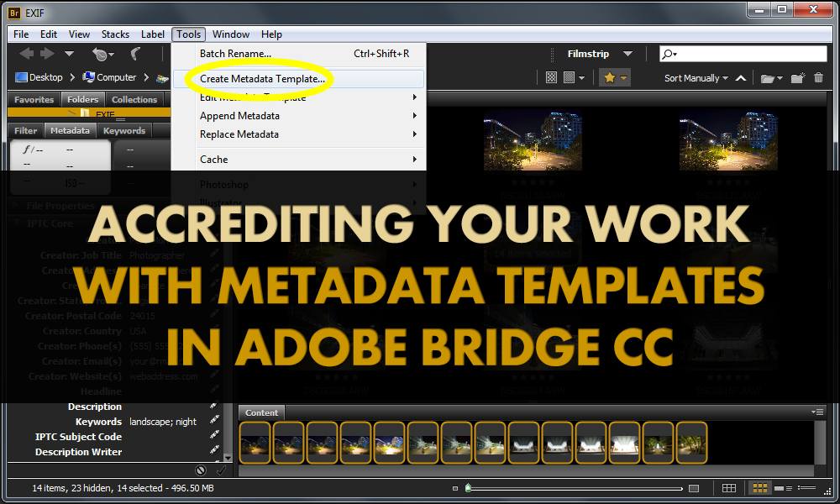Choose Batch Rename from Tools menu

pos(298,54)
